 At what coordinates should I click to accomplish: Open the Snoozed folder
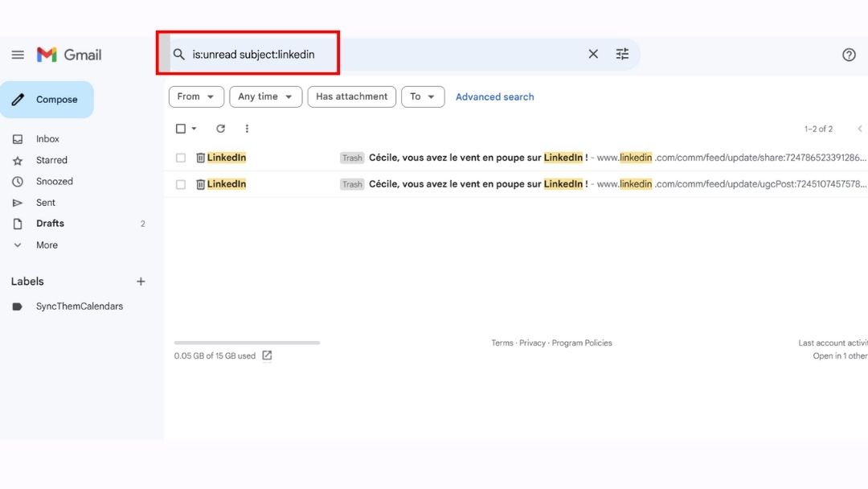[x=55, y=181]
